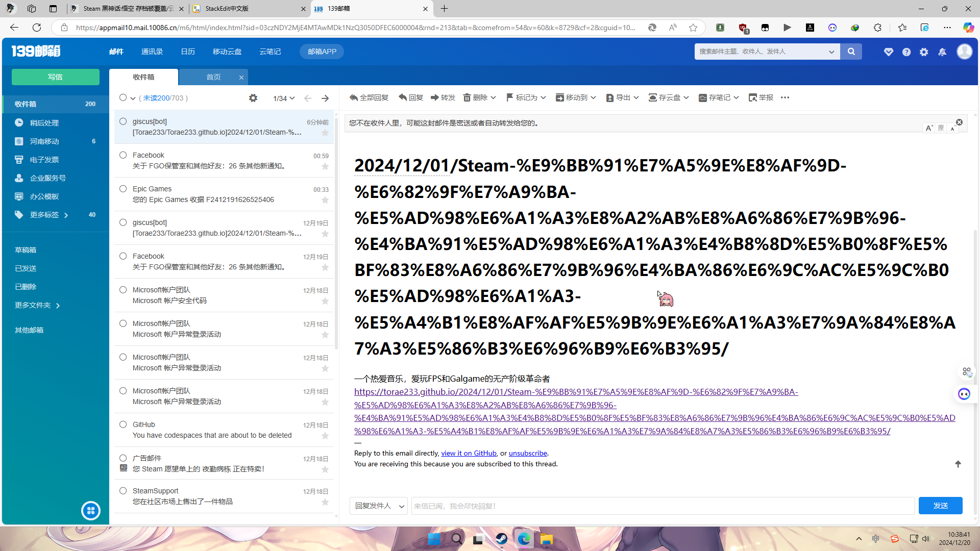Viewport: 980px width, 551px height.
Task: Click the search magnifier button
Action: (851, 52)
